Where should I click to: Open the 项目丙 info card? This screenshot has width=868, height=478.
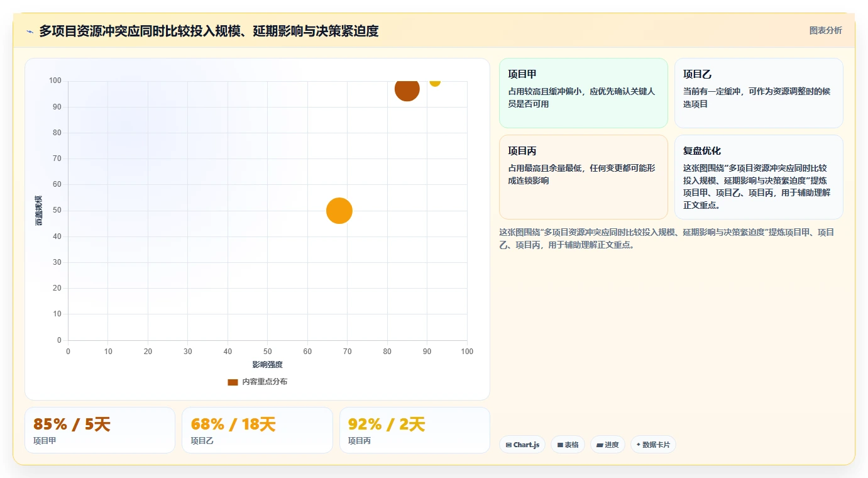[x=583, y=177]
